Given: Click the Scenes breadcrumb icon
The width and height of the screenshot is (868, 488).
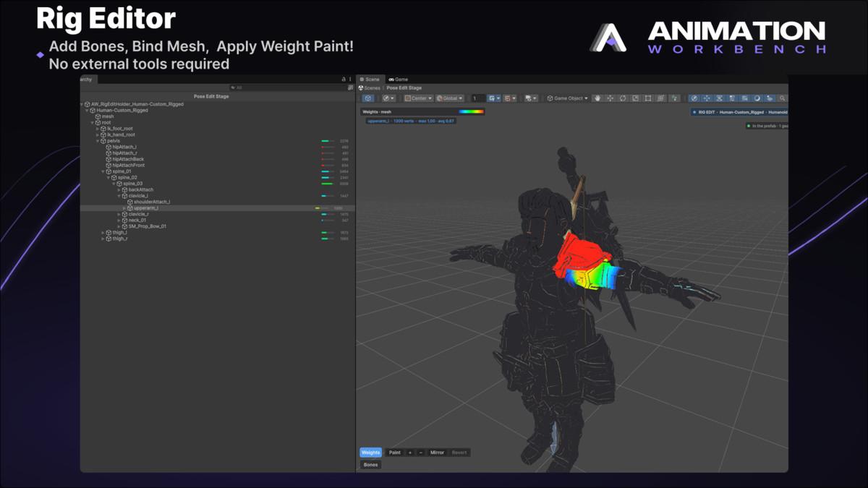Looking at the screenshot, I should tap(362, 88).
